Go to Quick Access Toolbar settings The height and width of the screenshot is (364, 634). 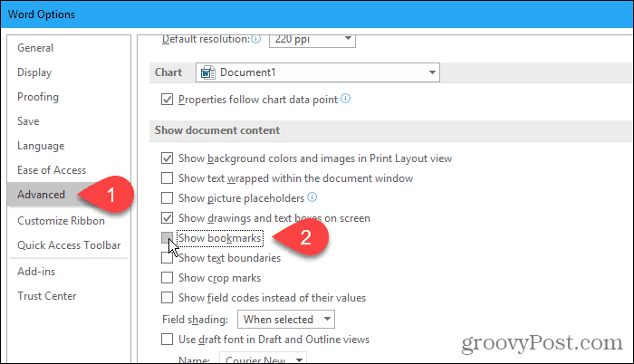(x=69, y=245)
